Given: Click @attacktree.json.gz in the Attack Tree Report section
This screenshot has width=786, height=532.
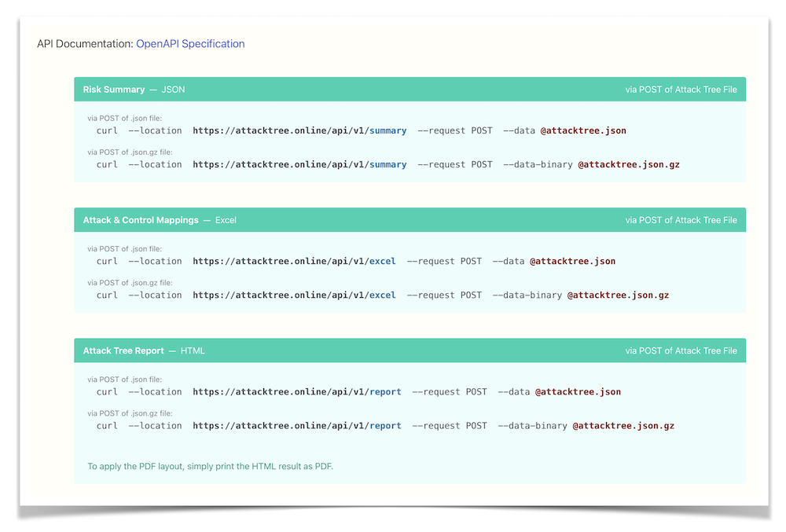Looking at the screenshot, I should coord(623,426).
